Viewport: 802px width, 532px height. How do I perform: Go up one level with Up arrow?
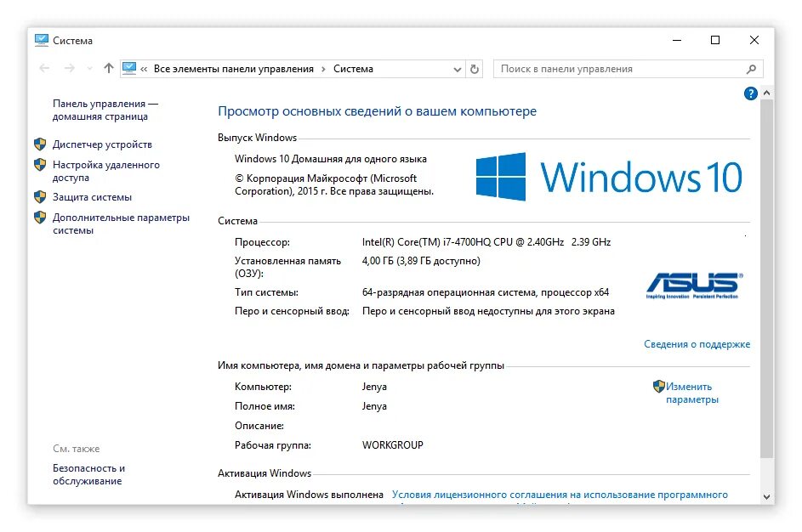[108, 68]
